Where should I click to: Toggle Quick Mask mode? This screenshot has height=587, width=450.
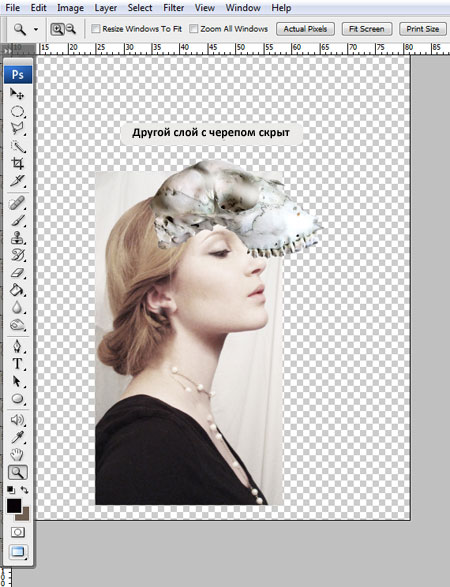(x=18, y=532)
